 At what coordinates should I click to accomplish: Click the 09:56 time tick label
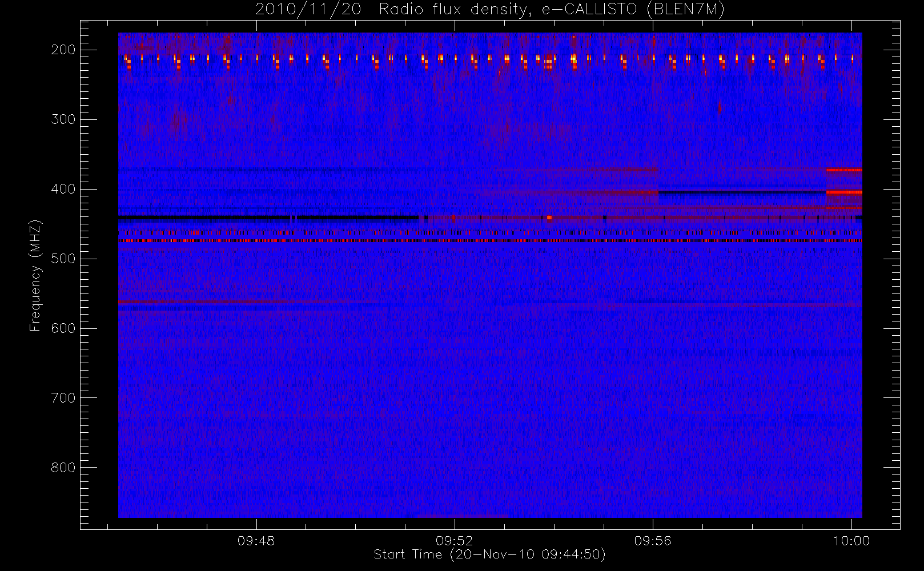(653, 541)
